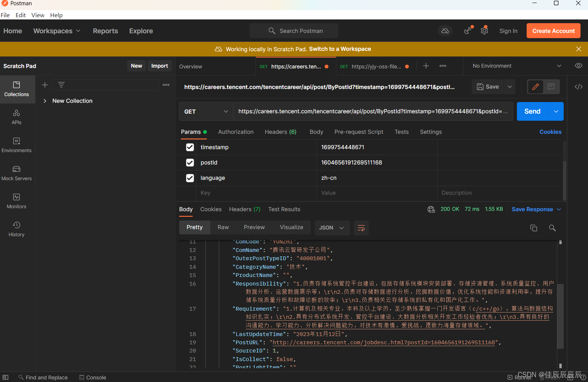Copy the response body with copy icon

point(534,228)
